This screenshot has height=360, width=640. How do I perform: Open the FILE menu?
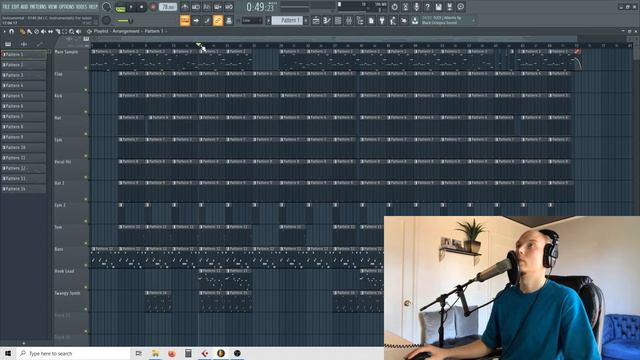(6, 7)
